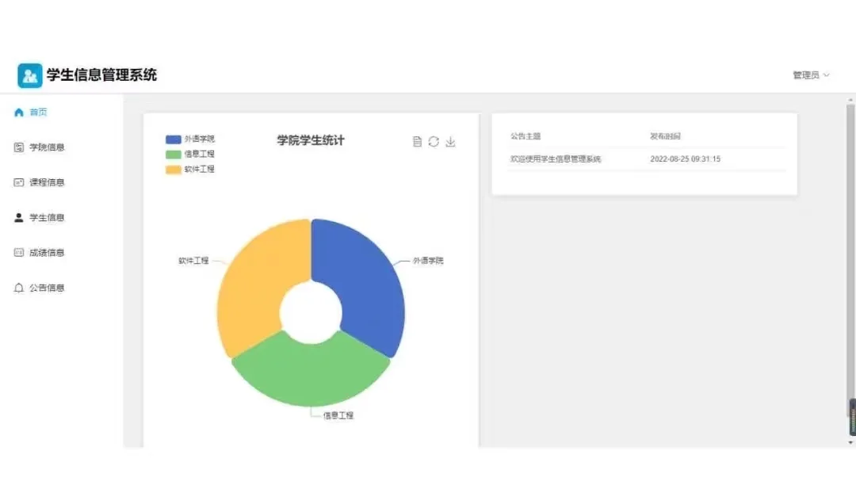Screen dimensions: 856x504
Task: Open the 公告信息 menu entry
Action: coord(49,288)
